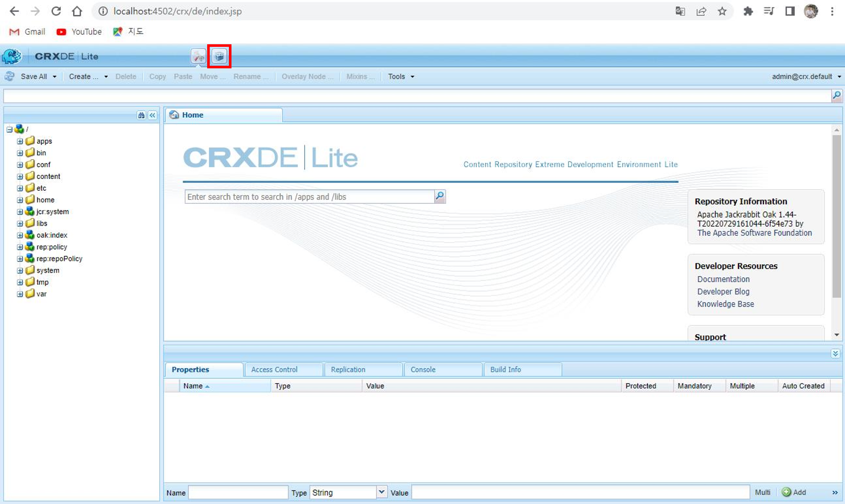Open the Tools menu
Viewport: 845px width, 504px height.
[x=400, y=77]
